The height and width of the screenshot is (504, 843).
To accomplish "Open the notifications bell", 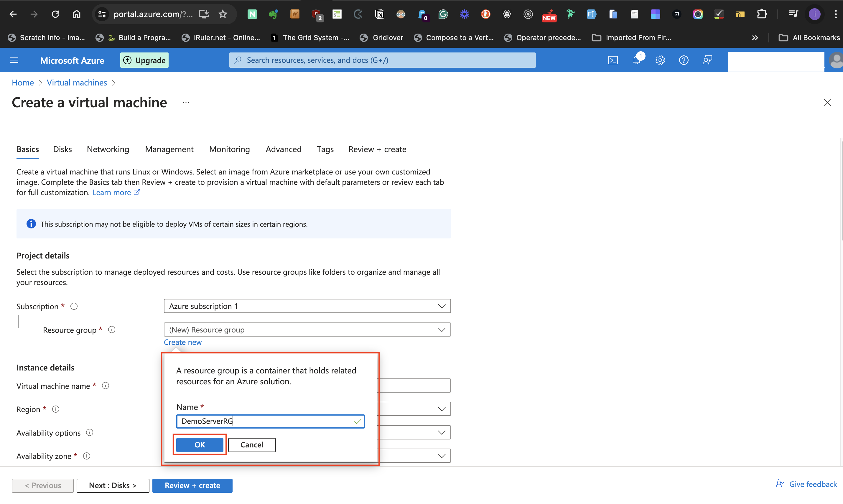I will pos(636,60).
